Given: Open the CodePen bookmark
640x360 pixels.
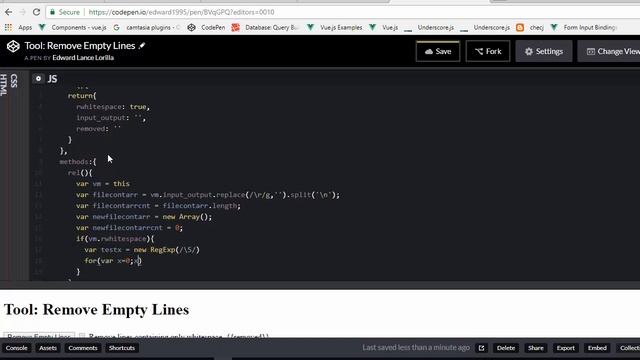Looking at the screenshot, I should pyautogui.click(x=207, y=27).
